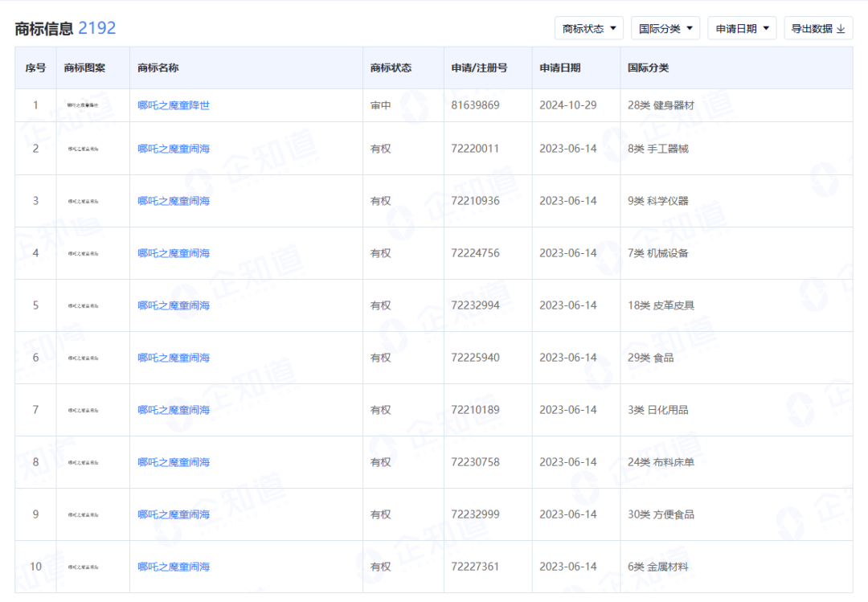The image size is (868, 602).
Task: Expand the 国际分类 filter dropdown
Action: click(665, 28)
